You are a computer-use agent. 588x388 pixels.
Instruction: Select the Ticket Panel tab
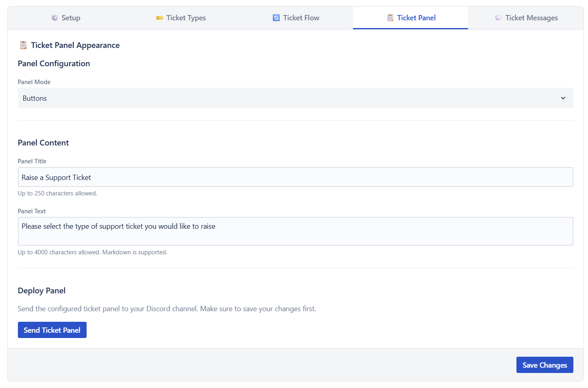(412, 17)
